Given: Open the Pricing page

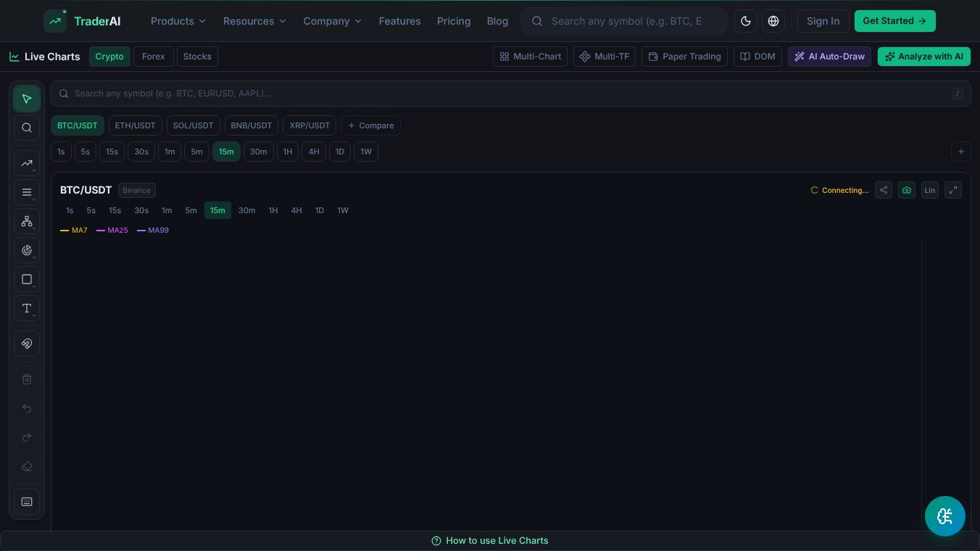Looking at the screenshot, I should [454, 21].
